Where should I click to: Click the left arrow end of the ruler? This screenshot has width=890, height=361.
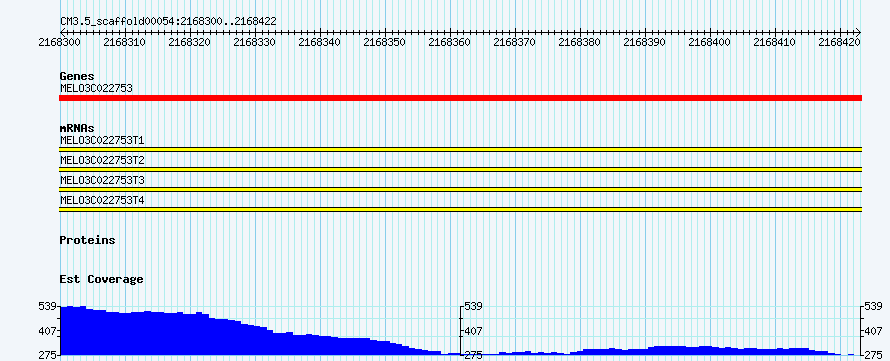click(63, 32)
